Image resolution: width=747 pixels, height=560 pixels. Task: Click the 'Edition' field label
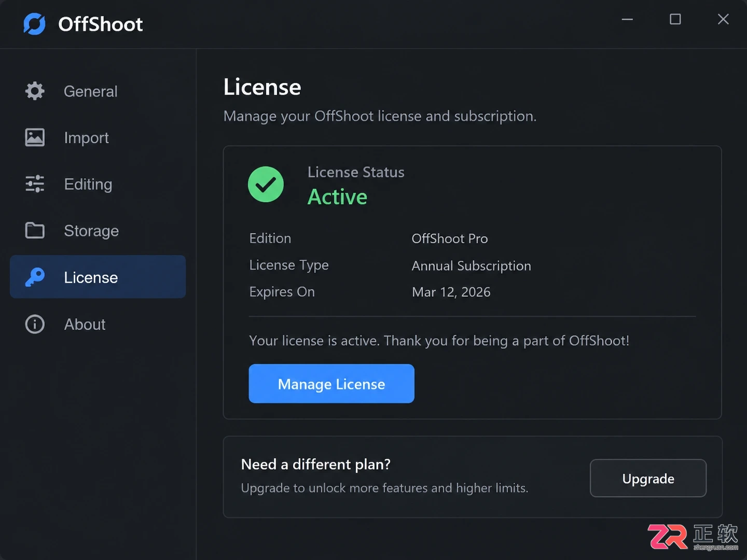pyautogui.click(x=270, y=239)
